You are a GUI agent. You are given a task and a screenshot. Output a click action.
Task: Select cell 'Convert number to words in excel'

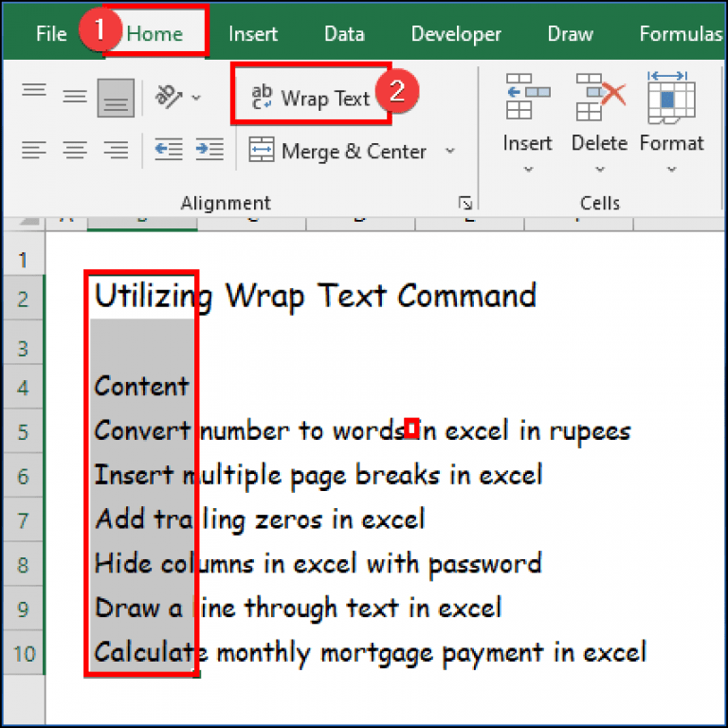[x=142, y=431]
